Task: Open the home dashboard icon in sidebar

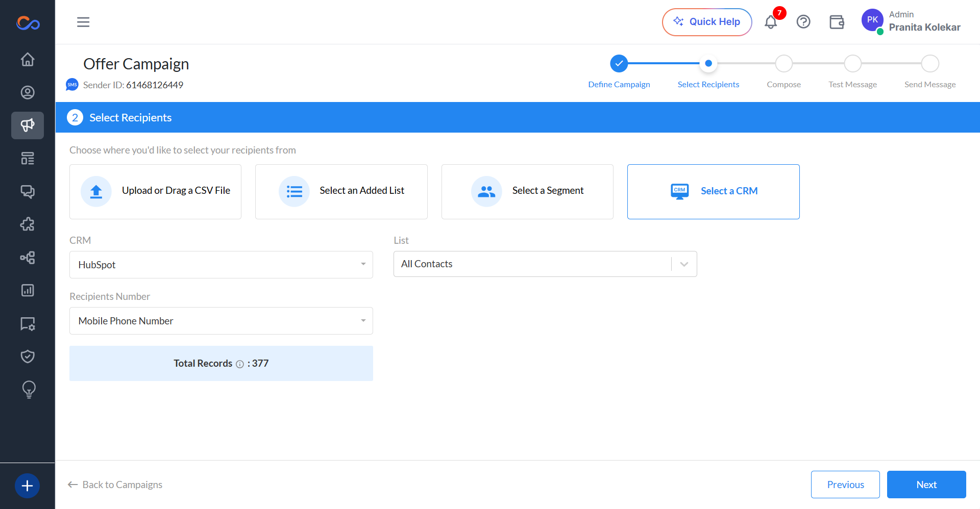Action: 28,60
